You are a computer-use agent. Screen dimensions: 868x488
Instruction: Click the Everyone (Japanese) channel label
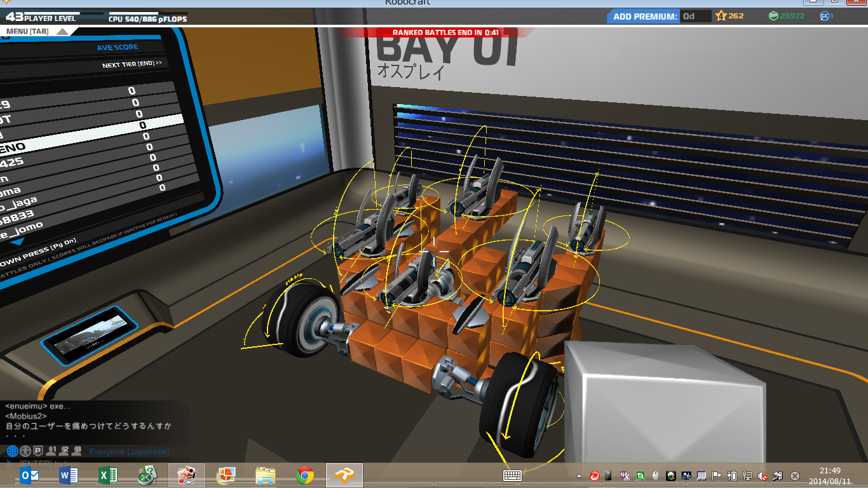[130, 452]
